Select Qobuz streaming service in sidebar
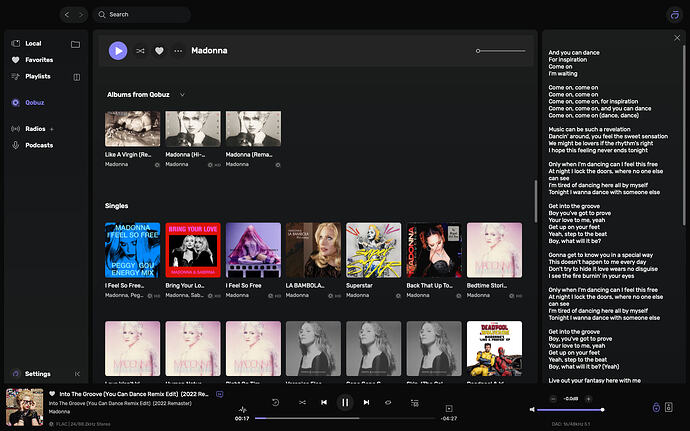The width and height of the screenshot is (690, 431). (x=34, y=103)
